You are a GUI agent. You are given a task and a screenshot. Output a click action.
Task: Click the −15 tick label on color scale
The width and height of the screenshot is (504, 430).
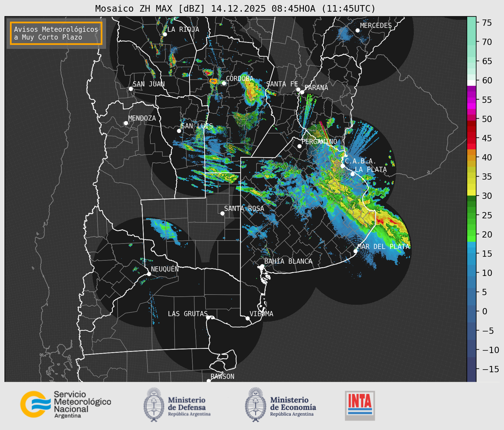coord(490,369)
